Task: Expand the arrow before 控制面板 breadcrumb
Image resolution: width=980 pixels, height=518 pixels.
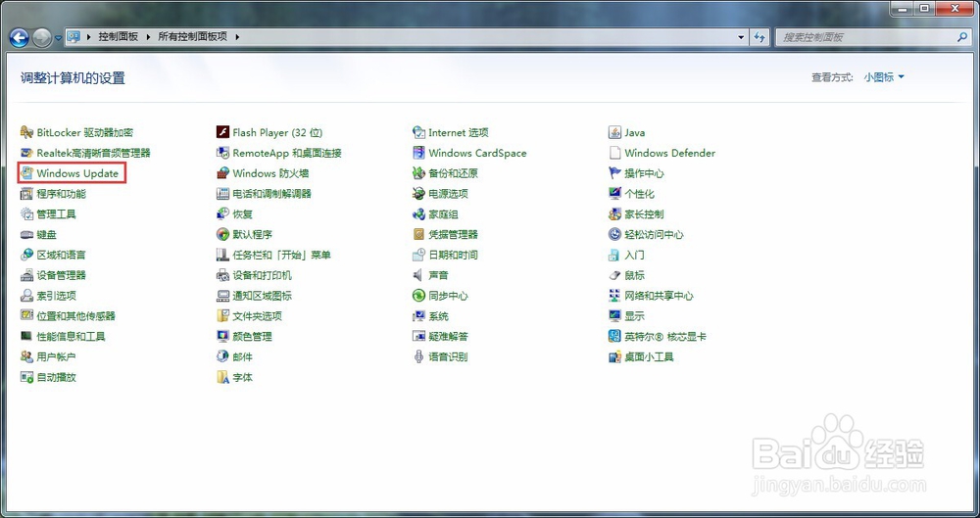Action: [88, 37]
